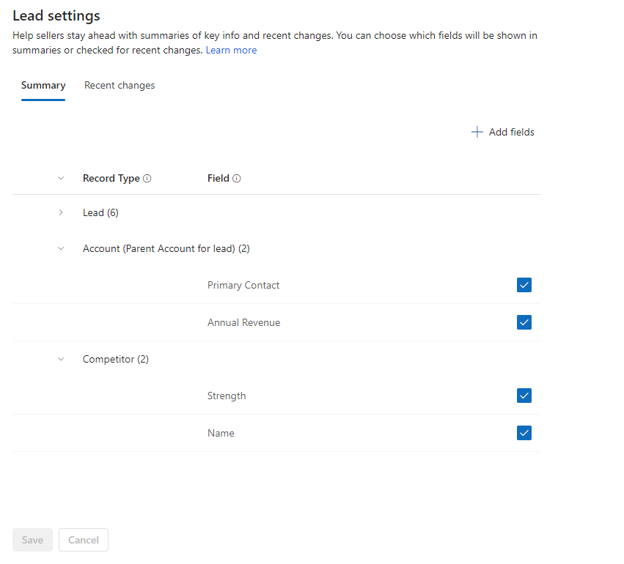Click the Annual Revenue field name
624x564 pixels.
point(244,323)
